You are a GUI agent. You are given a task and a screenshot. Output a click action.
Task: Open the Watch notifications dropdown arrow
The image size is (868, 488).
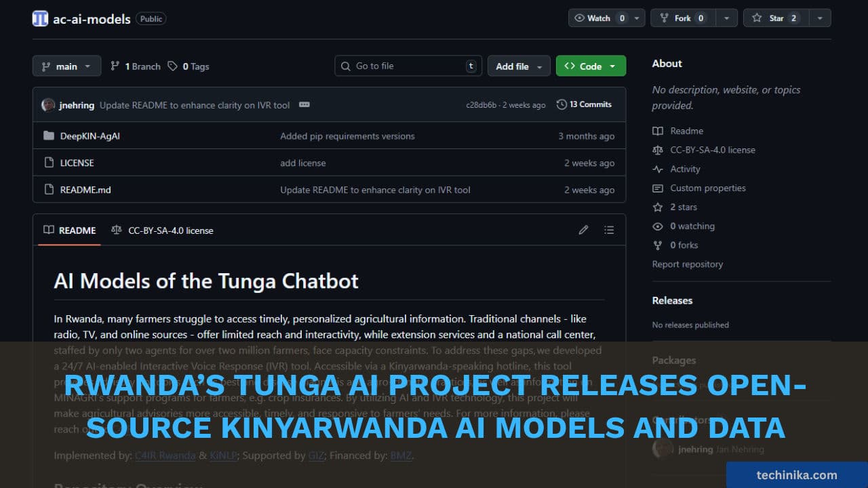pos(637,18)
